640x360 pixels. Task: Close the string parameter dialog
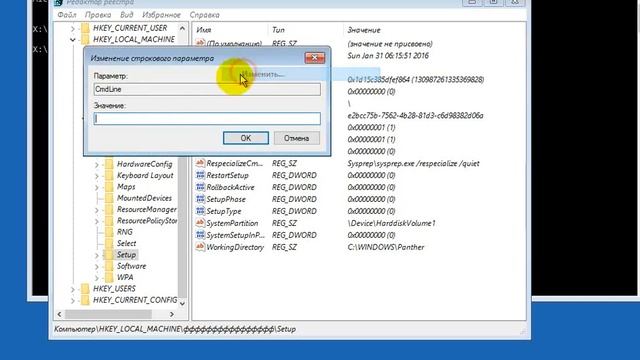[315, 58]
